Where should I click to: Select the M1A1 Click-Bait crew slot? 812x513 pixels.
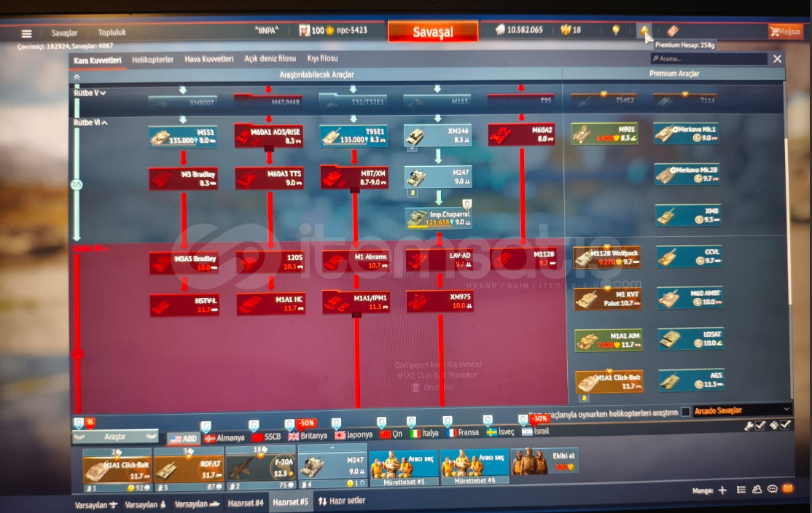[117, 471]
